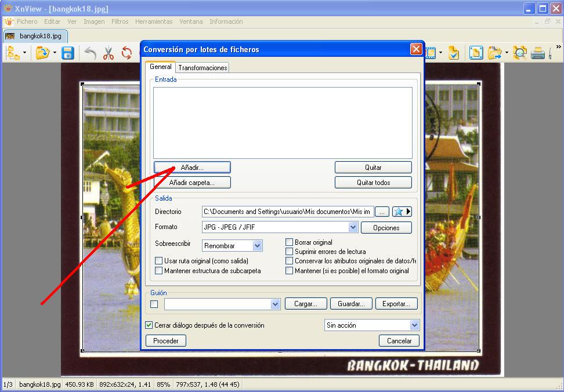The width and height of the screenshot is (564, 392).
Task: Open the Filtros menu
Action: (120, 21)
